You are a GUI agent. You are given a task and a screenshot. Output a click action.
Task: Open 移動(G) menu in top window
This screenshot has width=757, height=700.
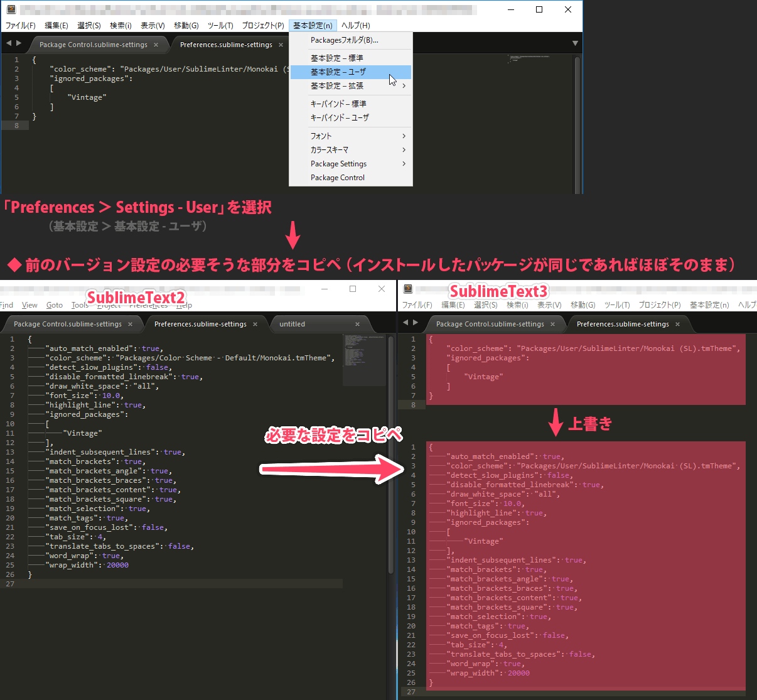186,26
